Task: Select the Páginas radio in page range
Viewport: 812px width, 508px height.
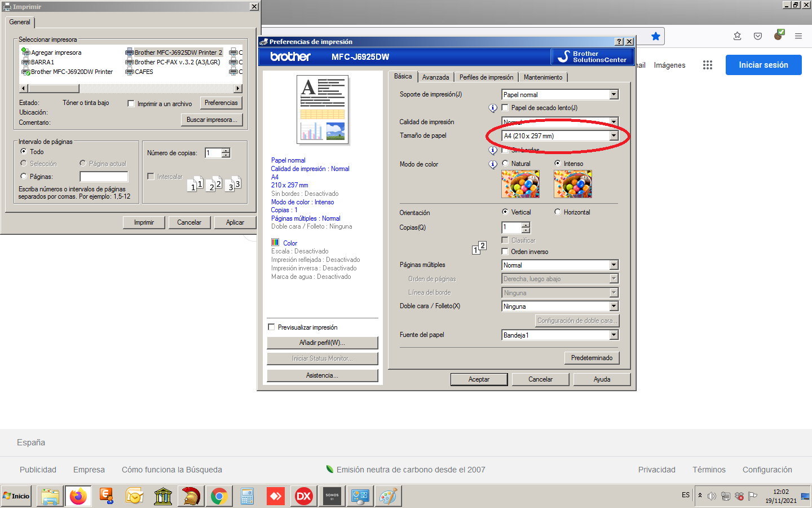Action: tap(24, 177)
